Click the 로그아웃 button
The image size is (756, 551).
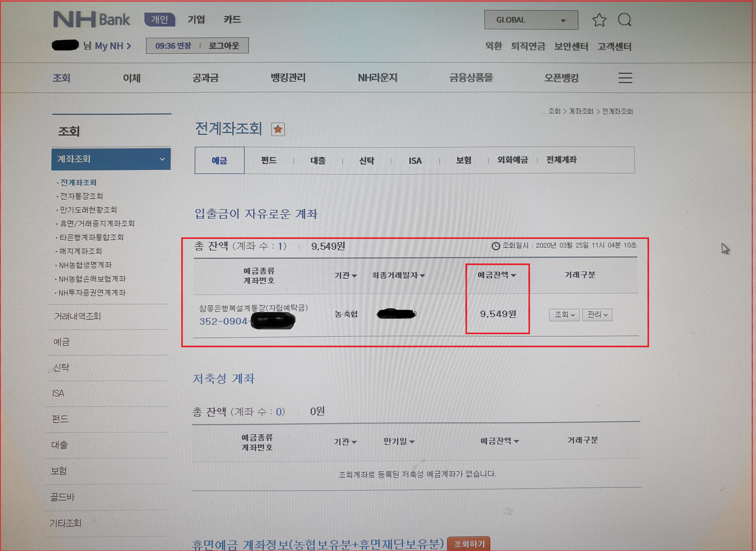click(x=224, y=46)
